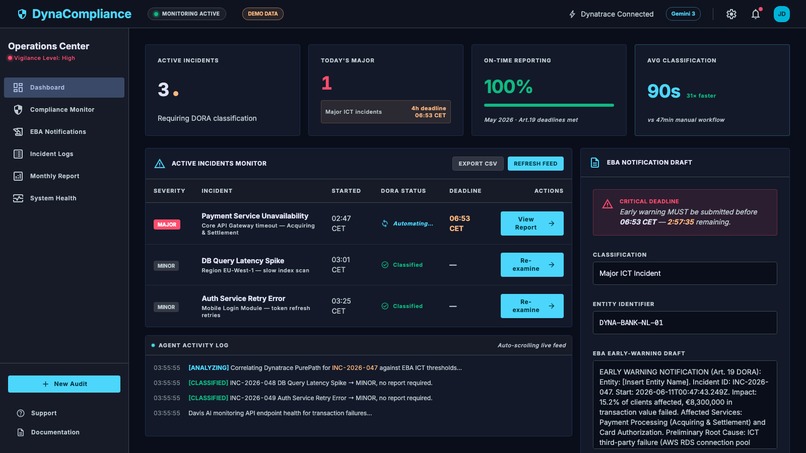Re-examine the Auth Service Retry Error incident
806x453 pixels.
(532, 306)
